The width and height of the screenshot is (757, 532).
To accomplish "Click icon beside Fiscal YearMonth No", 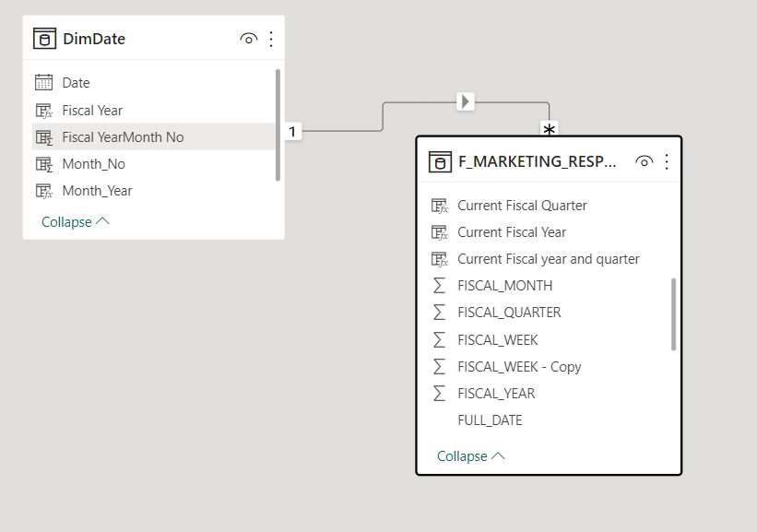I will tap(44, 137).
